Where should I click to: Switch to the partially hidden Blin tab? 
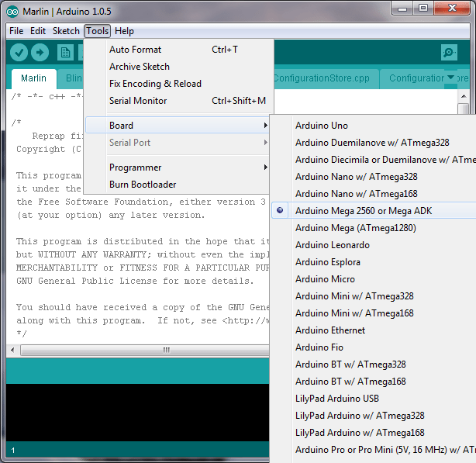(x=71, y=78)
